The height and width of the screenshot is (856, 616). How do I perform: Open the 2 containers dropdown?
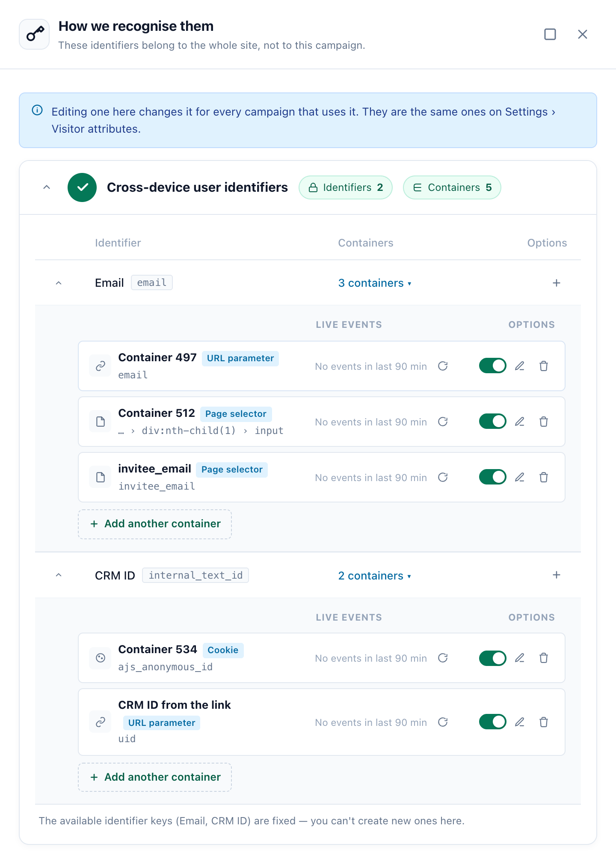click(x=375, y=576)
